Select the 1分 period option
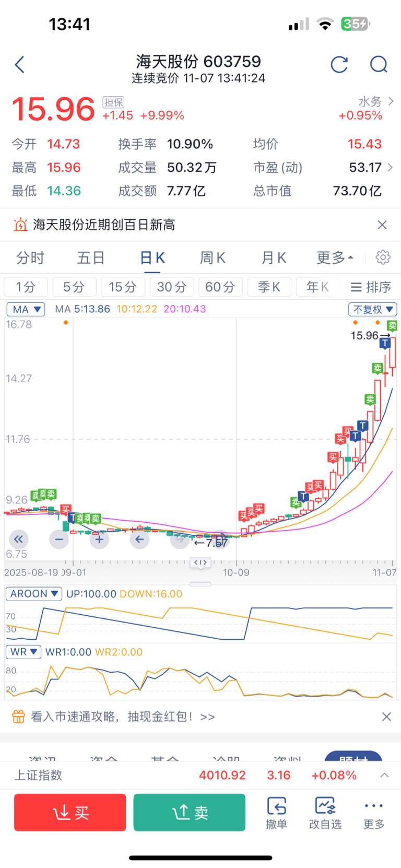 coord(26,287)
